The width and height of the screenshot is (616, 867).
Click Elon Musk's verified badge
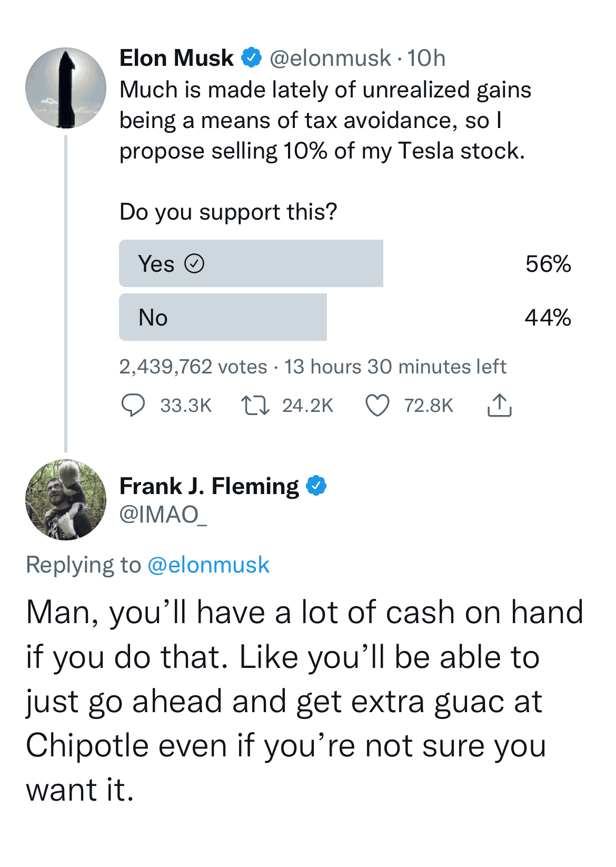pos(252,58)
